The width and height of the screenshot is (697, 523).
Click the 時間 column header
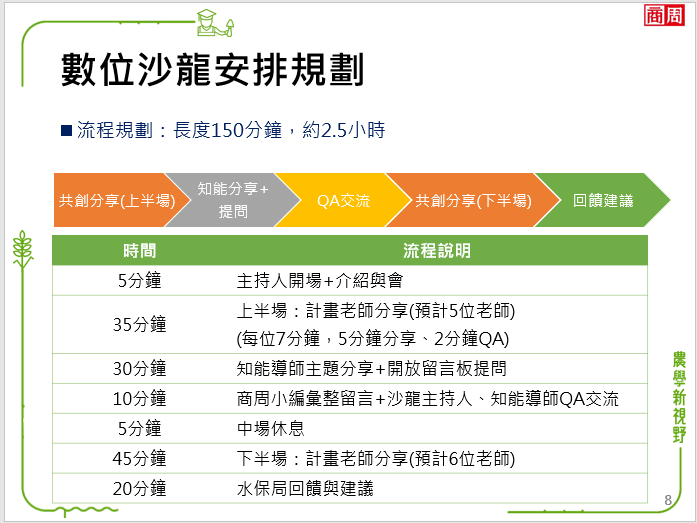coord(140,250)
